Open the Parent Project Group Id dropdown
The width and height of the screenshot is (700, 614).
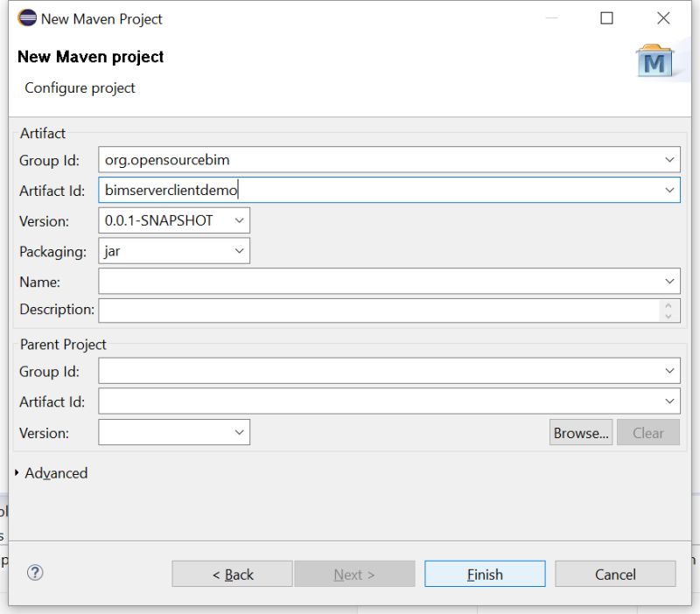click(x=670, y=371)
